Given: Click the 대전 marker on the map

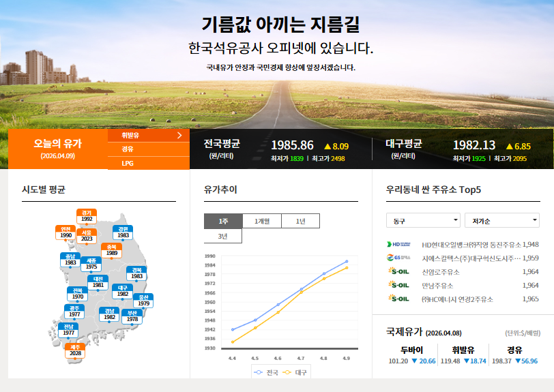Looking at the screenshot, I should (x=99, y=282).
